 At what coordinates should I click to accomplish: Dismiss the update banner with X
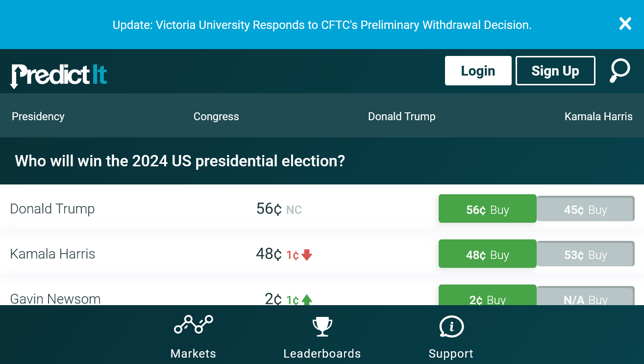pyautogui.click(x=625, y=24)
